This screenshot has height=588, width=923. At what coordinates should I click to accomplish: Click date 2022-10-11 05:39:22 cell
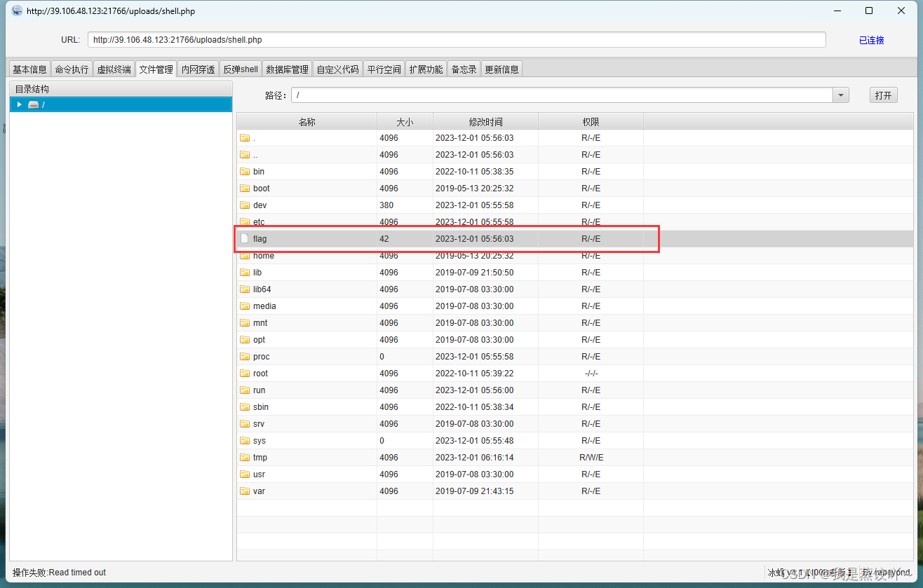474,374
